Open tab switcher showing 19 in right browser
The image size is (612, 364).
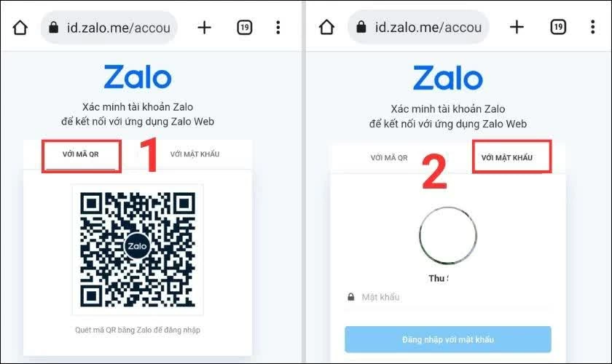(x=558, y=27)
